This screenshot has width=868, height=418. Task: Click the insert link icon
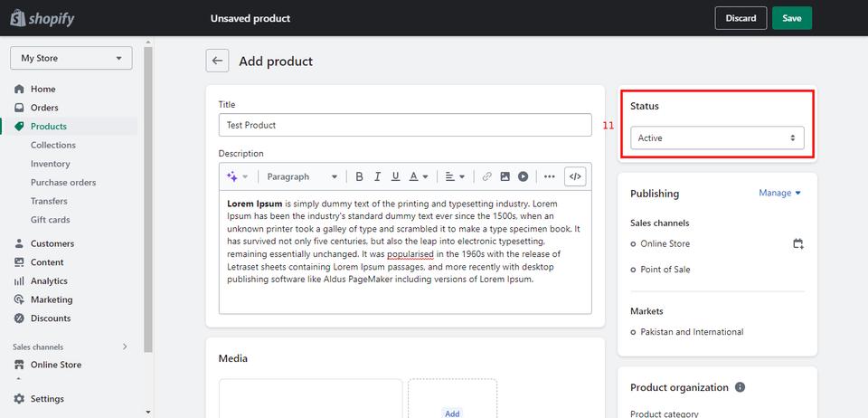coord(487,176)
